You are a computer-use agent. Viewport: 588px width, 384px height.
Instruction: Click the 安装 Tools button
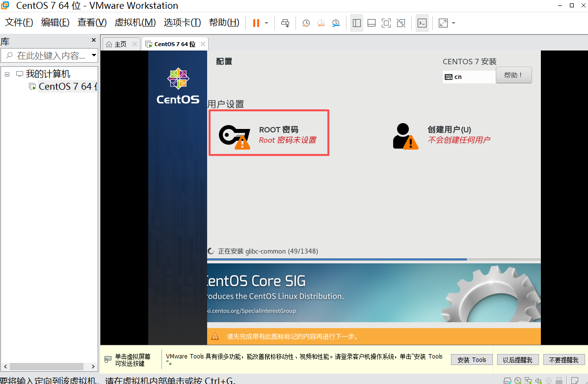pos(472,359)
